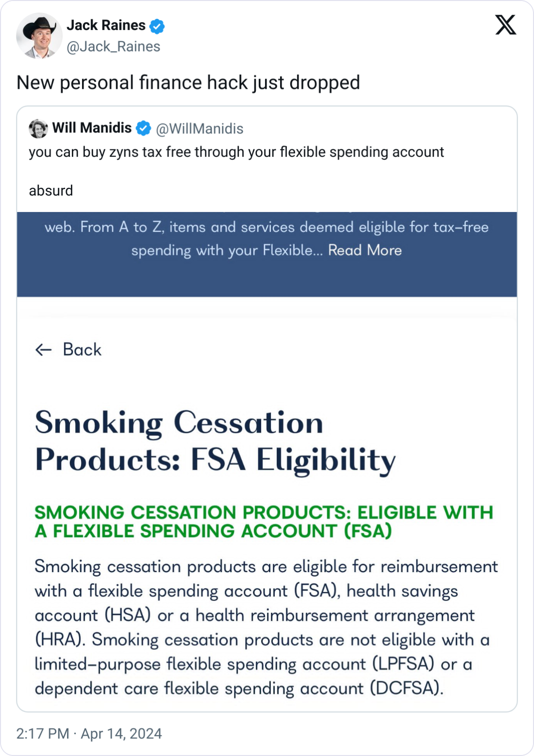Click the Read More link
The height and width of the screenshot is (756, 534).
(365, 250)
